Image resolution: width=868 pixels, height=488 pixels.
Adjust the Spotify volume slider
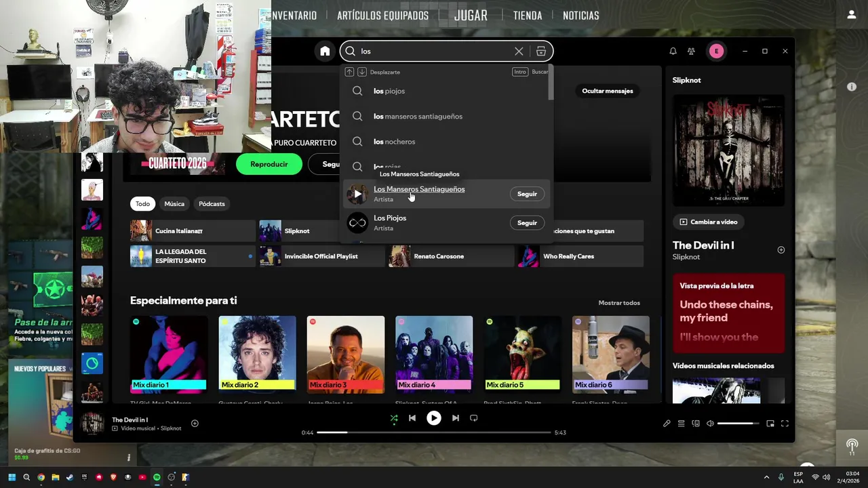738,424
